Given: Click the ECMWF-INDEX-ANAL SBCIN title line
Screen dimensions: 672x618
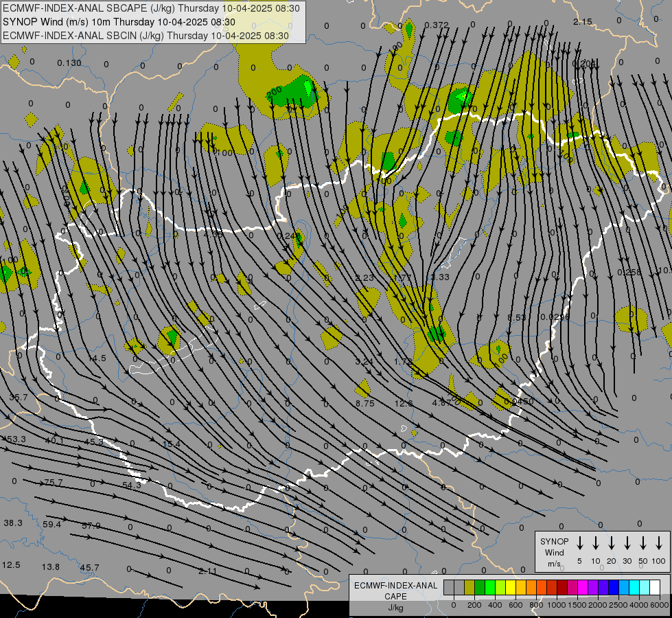Looking at the screenshot, I should click(x=146, y=36).
